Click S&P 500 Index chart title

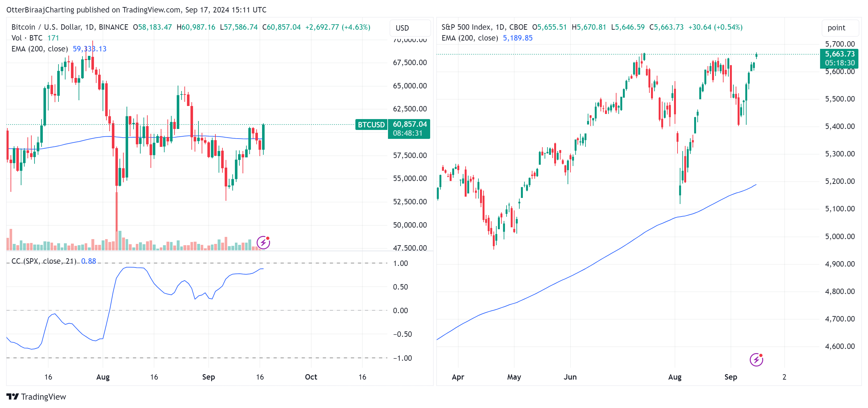coord(484,27)
